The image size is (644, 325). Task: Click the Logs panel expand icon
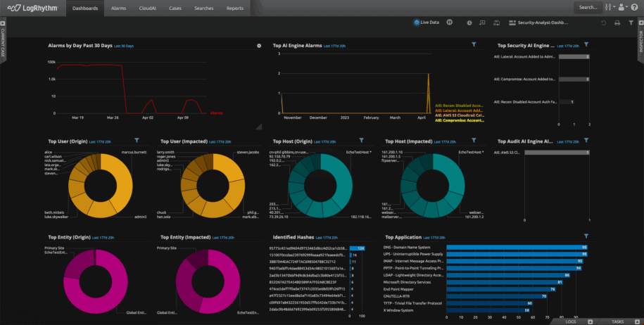591,321
